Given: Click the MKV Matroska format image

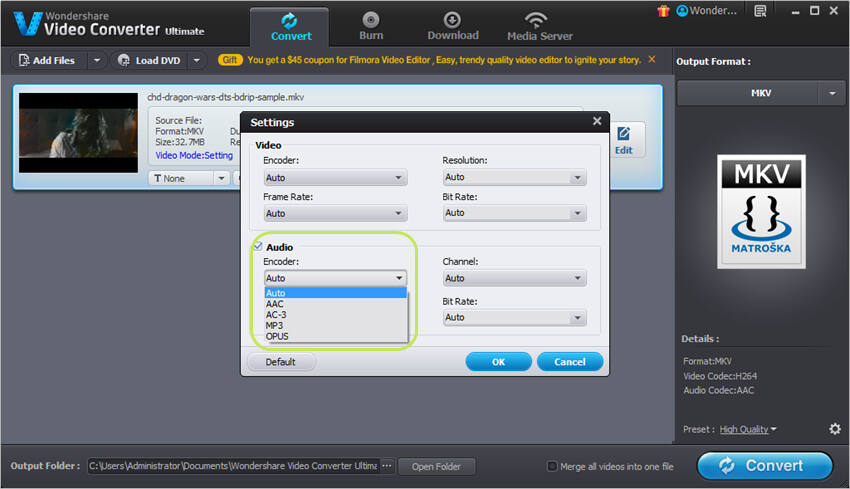Looking at the screenshot, I should click(x=761, y=211).
